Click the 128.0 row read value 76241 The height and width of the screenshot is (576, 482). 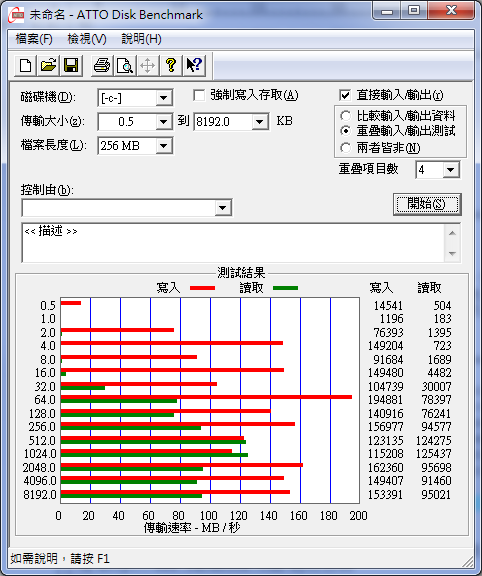point(436,414)
